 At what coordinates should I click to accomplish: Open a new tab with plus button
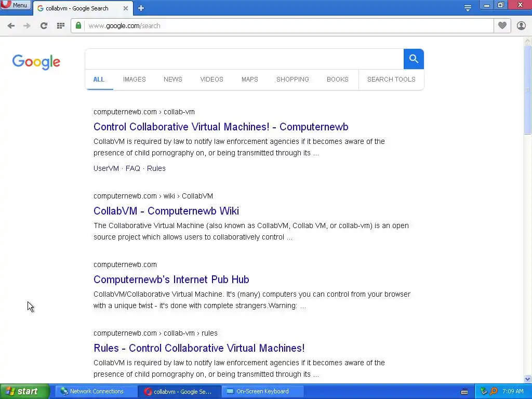(141, 8)
